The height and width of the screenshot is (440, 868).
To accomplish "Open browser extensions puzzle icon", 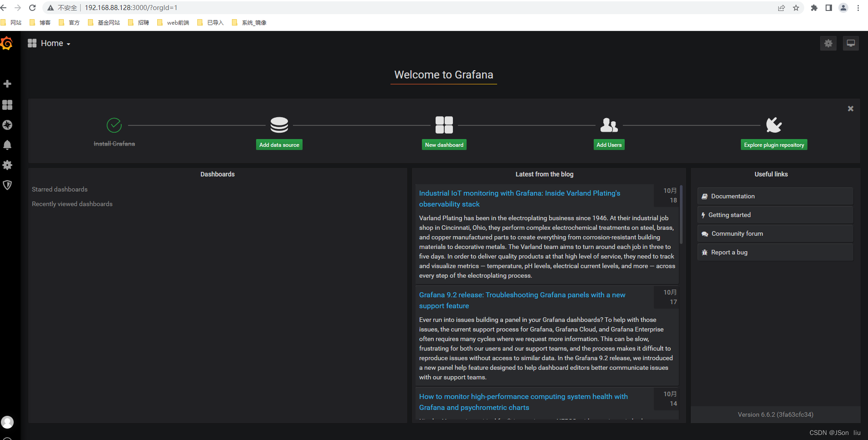I will 814,8.
